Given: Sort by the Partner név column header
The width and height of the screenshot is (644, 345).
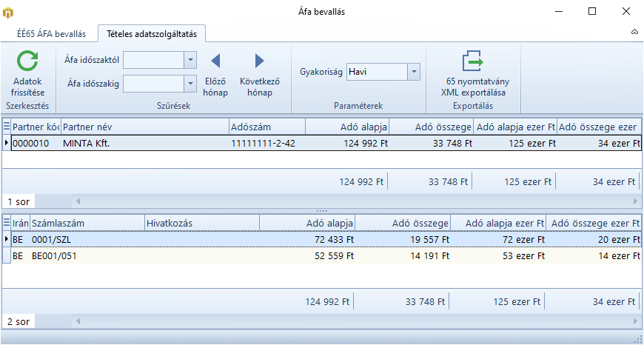Looking at the screenshot, I should 144,127.
